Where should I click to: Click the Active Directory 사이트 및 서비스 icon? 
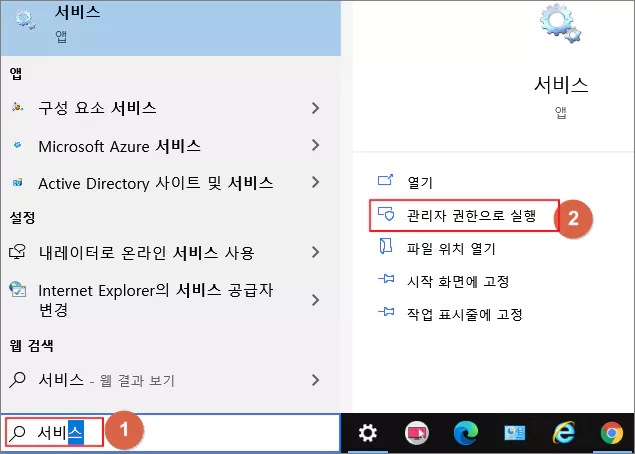(17, 182)
